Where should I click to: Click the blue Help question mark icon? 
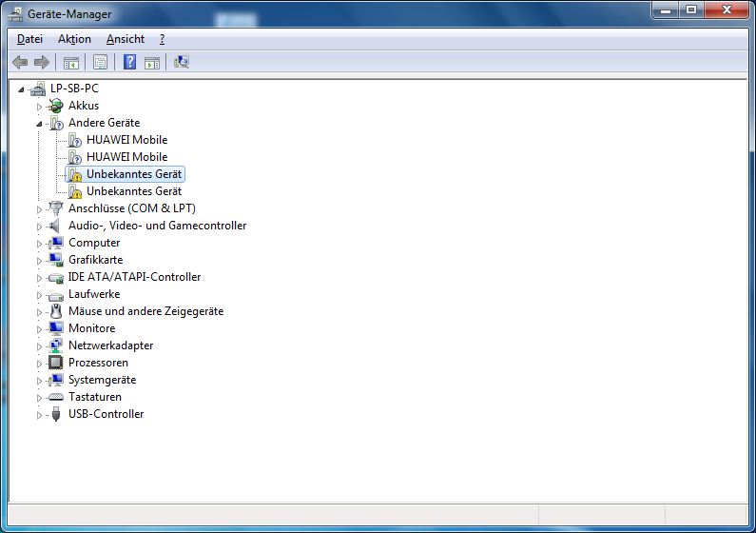pyautogui.click(x=129, y=62)
